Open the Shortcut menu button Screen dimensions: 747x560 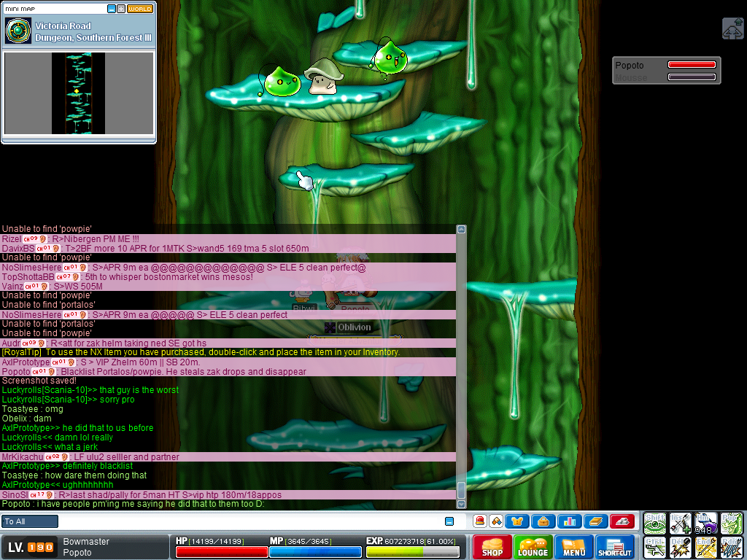615,547
